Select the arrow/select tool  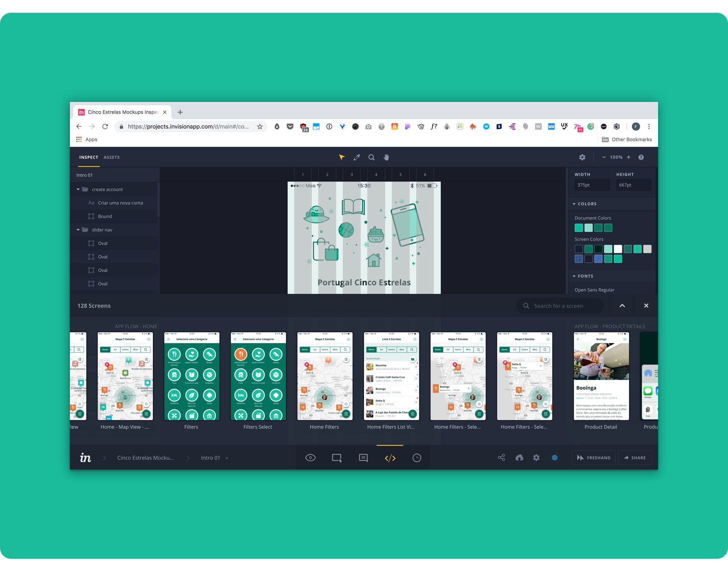tap(343, 157)
